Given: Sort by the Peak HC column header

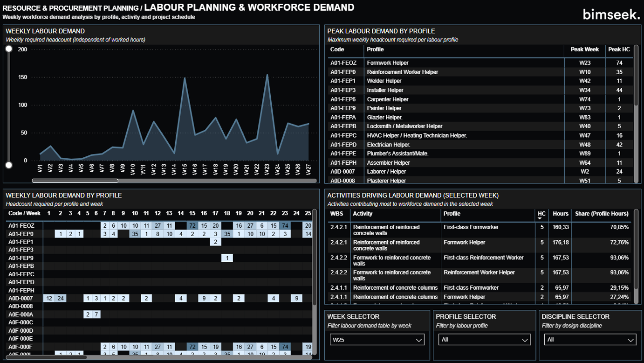Looking at the screenshot, I should (x=619, y=49).
